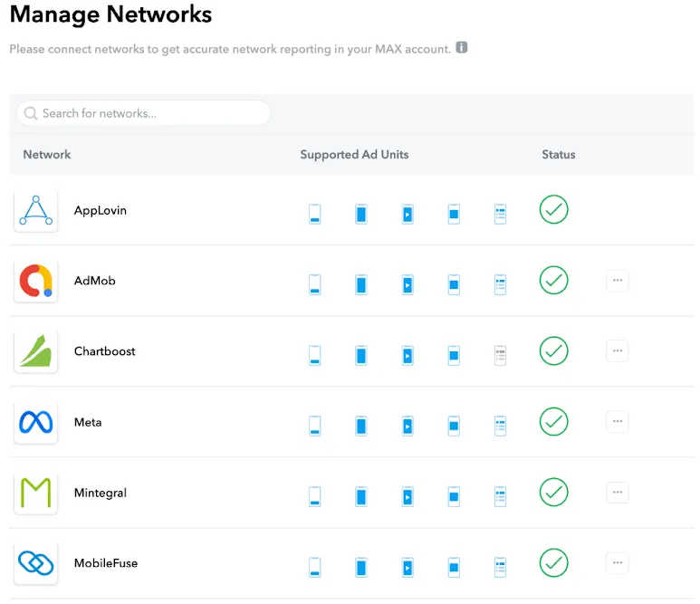Open the Chartboost more options menu

[618, 350]
